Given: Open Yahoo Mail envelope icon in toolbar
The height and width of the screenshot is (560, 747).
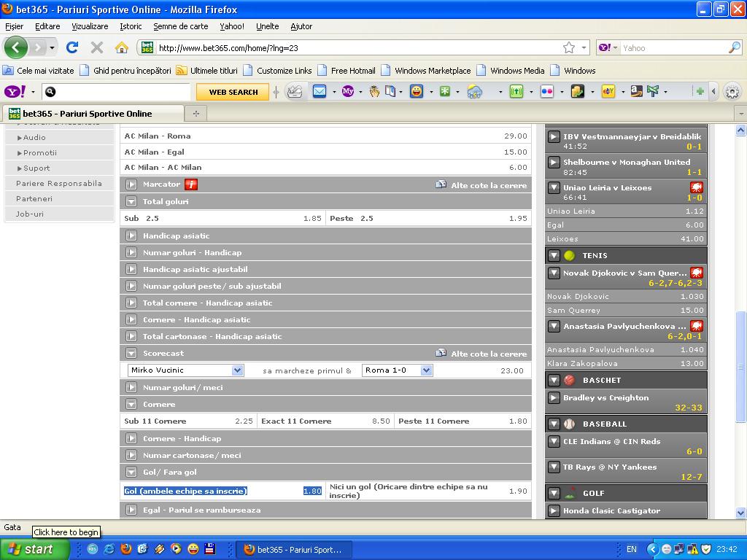Looking at the screenshot, I should [x=320, y=91].
